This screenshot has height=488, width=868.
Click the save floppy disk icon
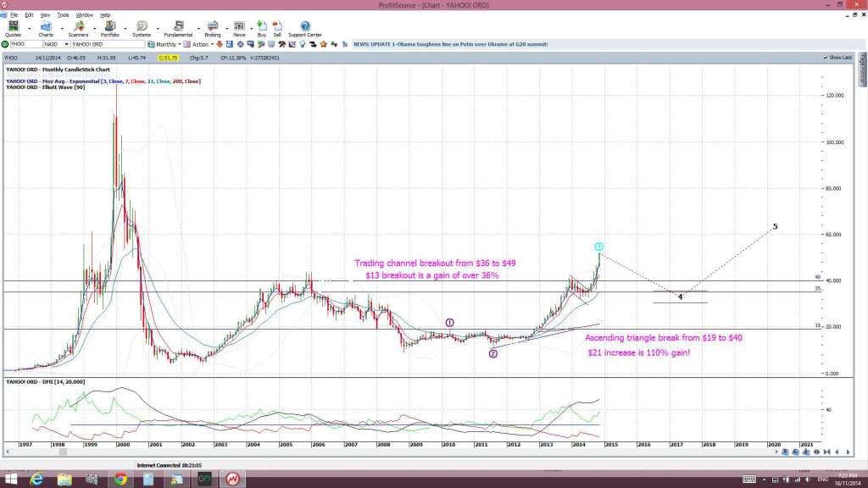[230, 44]
